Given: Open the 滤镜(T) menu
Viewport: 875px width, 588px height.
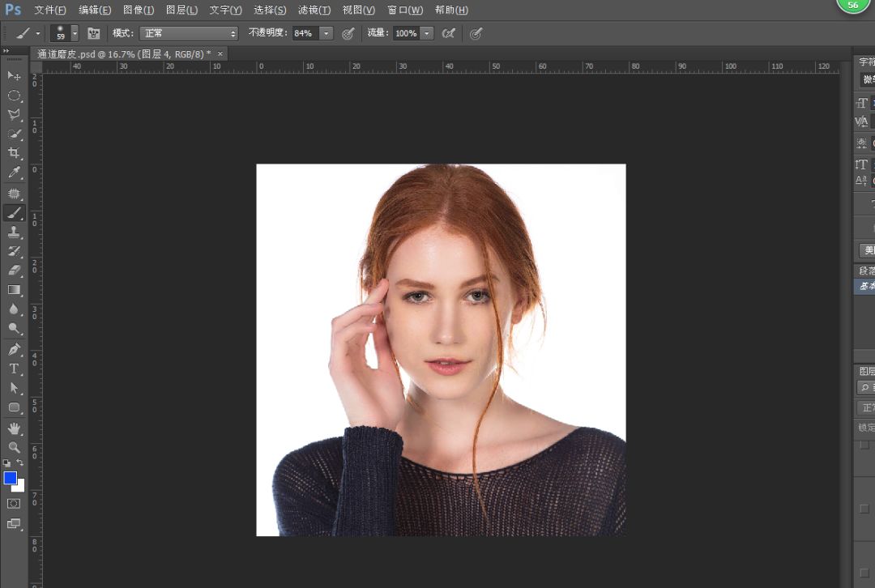Looking at the screenshot, I should point(314,10).
